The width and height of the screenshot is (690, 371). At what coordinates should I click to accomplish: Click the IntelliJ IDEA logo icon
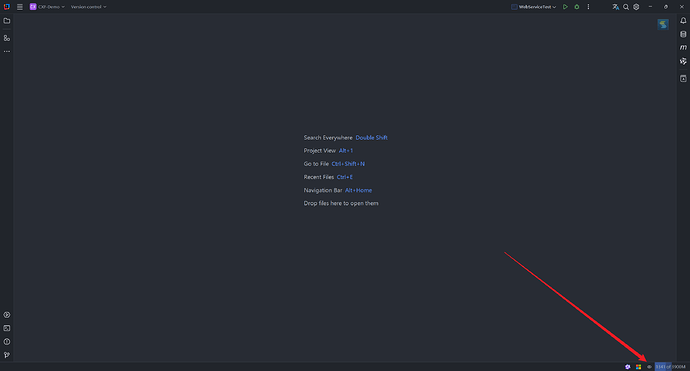click(7, 7)
